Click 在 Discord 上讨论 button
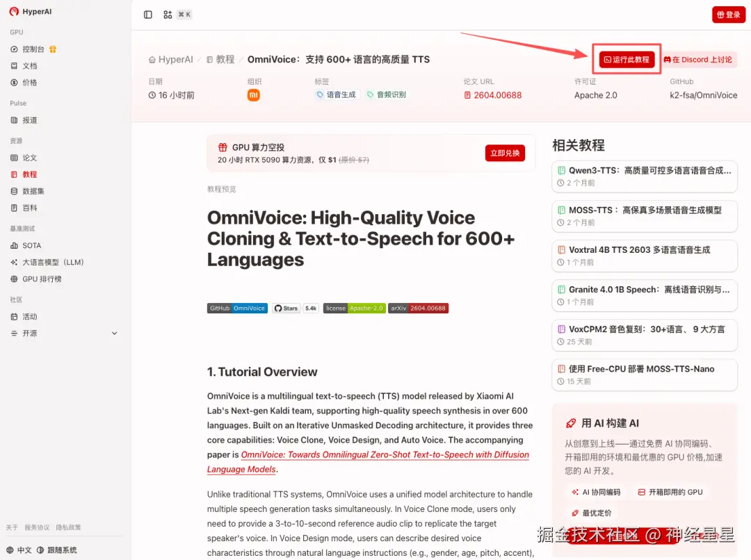The width and height of the screenshot is (751, 560). point(698,60)
